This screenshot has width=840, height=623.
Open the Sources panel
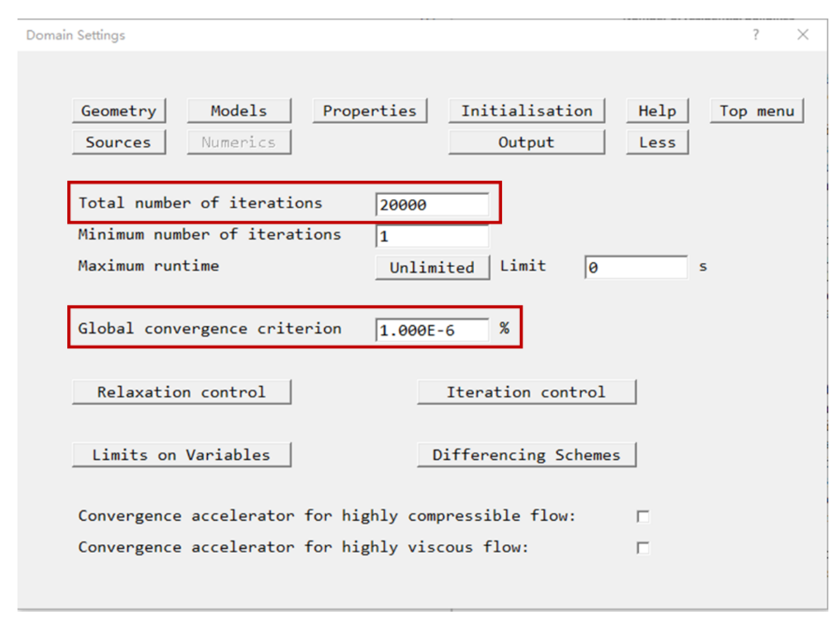(x=119, y=142)
